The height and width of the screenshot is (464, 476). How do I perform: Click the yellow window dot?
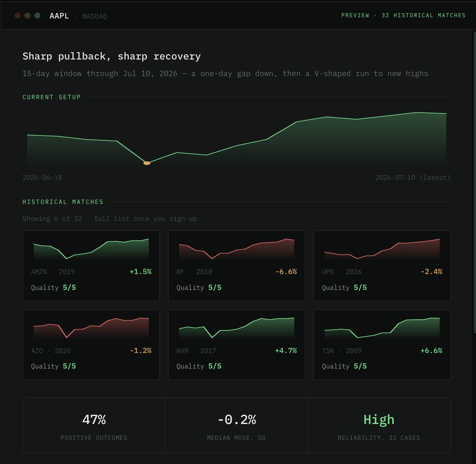[27, 15]
